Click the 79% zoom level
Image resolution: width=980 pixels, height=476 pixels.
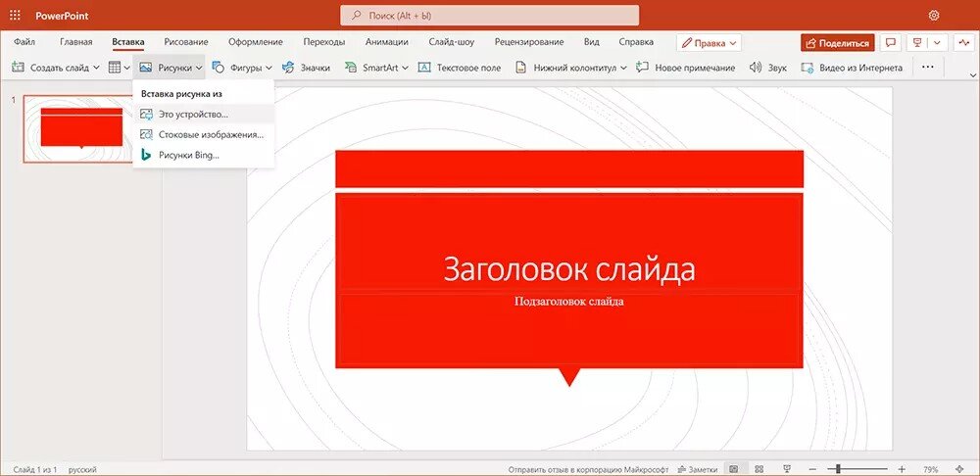pos(931,469)
